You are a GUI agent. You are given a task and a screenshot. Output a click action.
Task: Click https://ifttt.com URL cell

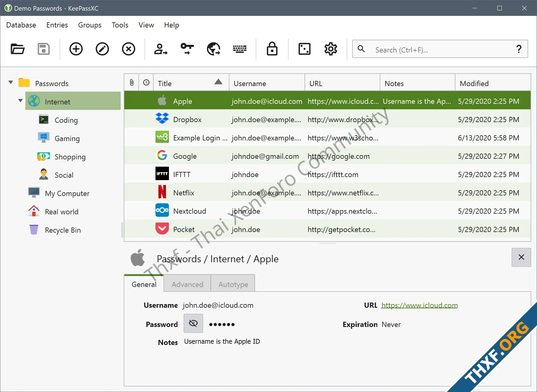333,175
